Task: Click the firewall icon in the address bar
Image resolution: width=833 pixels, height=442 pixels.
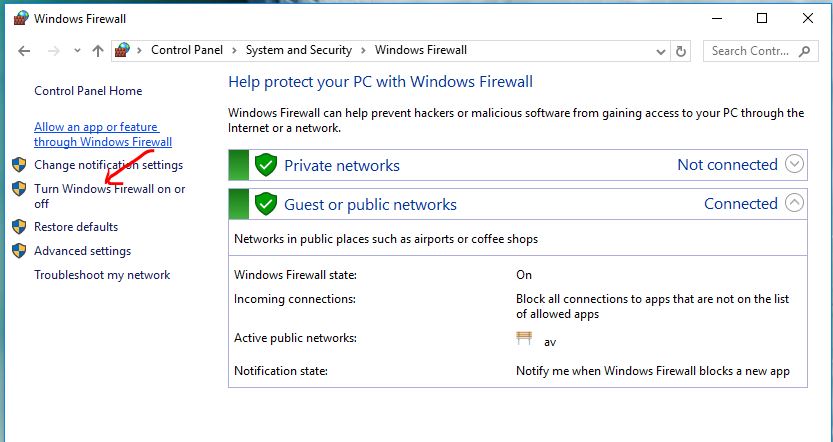Action: point(124,50)
